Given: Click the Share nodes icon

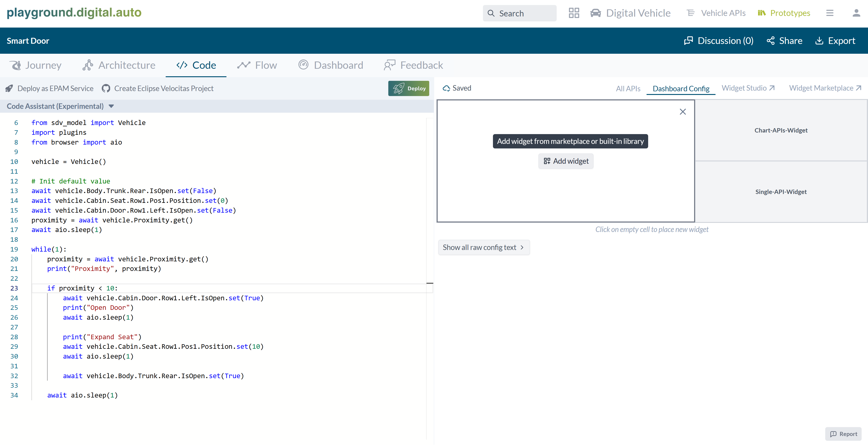Looking at the screenshot, I should [x=771, y=41].
